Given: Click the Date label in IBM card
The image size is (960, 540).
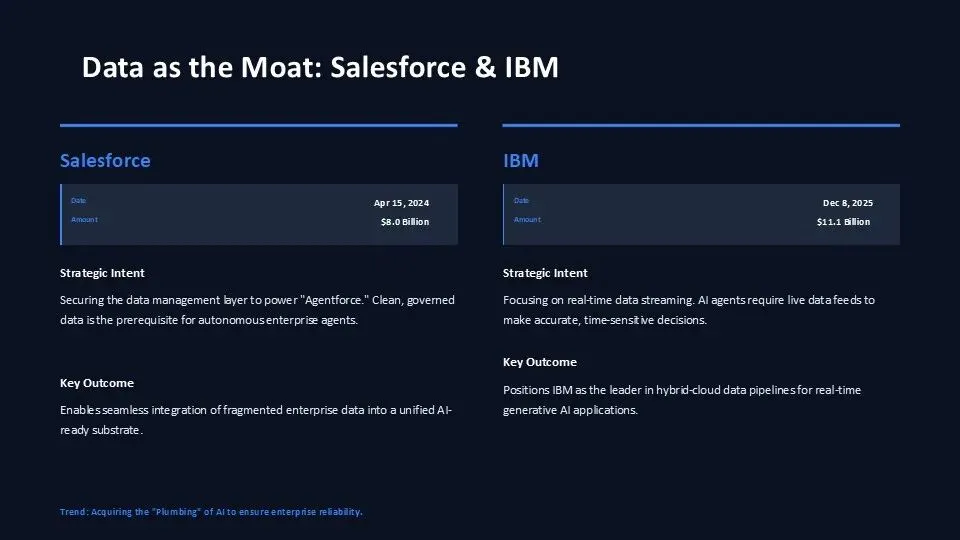Looking at the screenshot, I should coord(522,200).
